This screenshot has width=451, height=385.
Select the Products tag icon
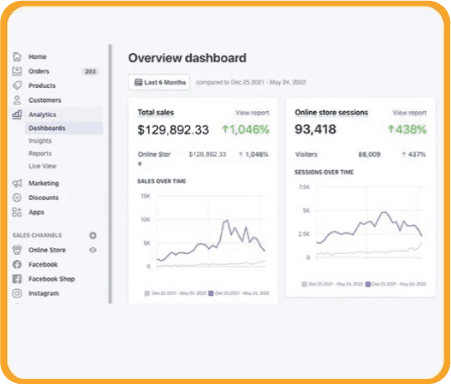coord(17,85)
